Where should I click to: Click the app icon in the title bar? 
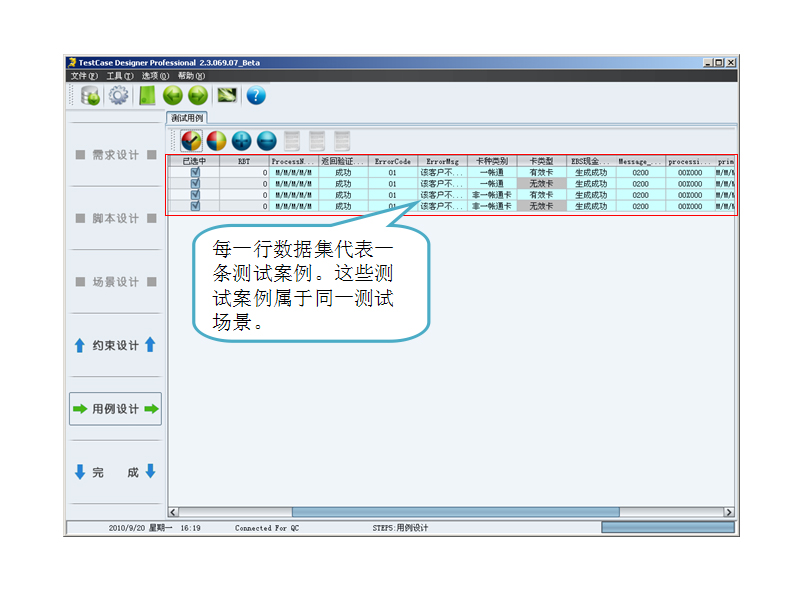(72, 62)
